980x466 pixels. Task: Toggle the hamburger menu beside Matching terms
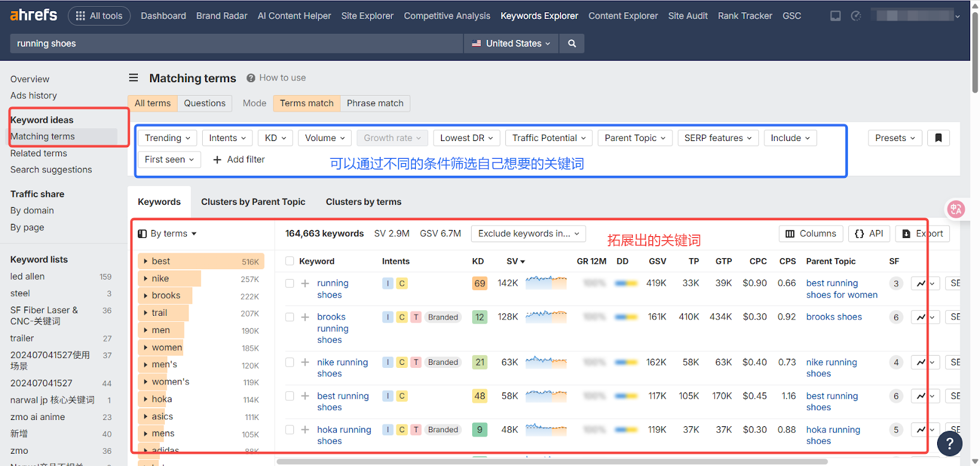tap(134, 78)
